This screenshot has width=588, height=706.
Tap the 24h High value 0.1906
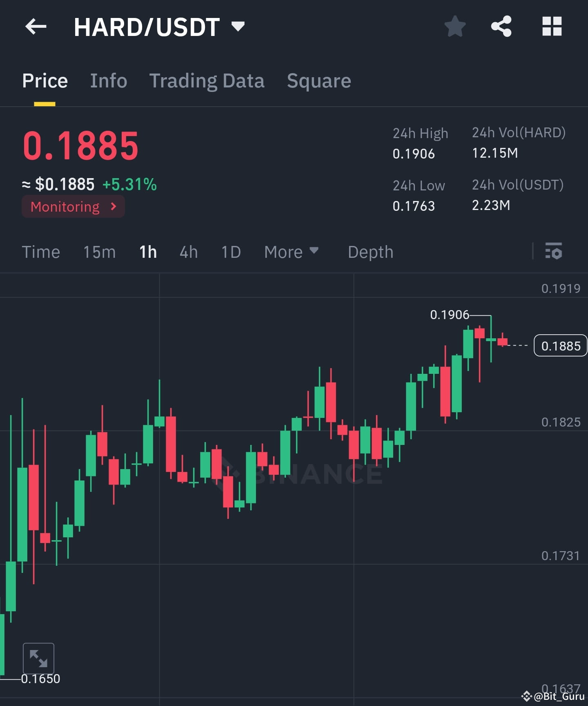pos(414,154)
